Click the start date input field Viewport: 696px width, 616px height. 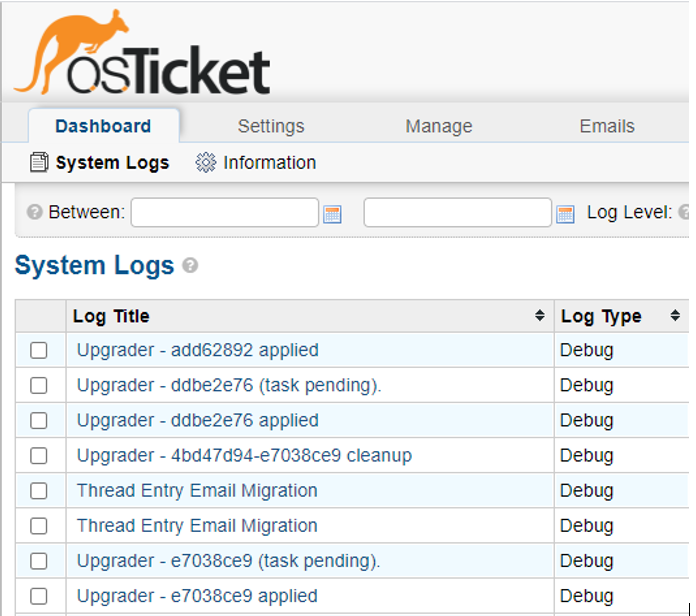(x=224, y=213)
